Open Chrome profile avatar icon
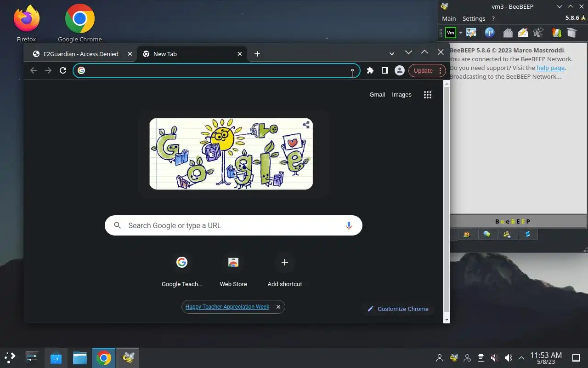The width and height of the screenshot is (588, 368). point(400,70)
